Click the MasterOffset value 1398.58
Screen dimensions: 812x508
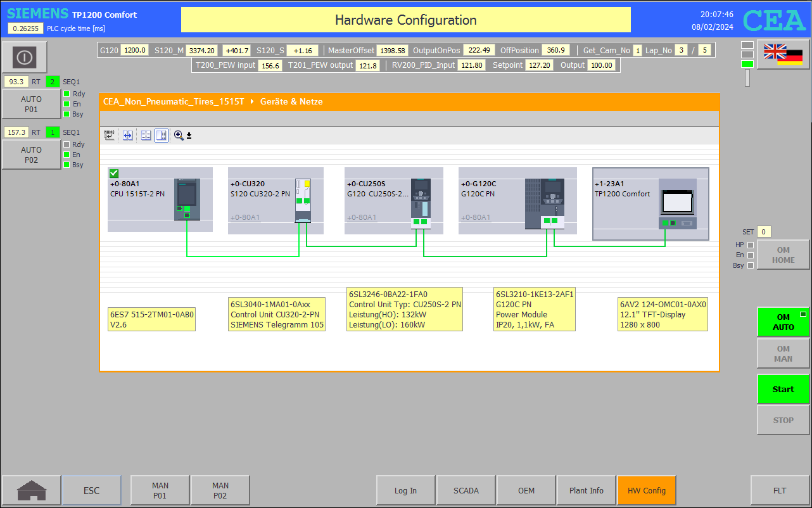(x=393, y=50)
